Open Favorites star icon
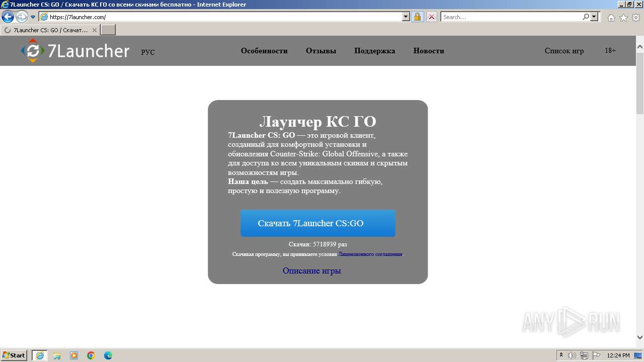The width and height of the screenshot is (644, 362). [x=623, y=18]
